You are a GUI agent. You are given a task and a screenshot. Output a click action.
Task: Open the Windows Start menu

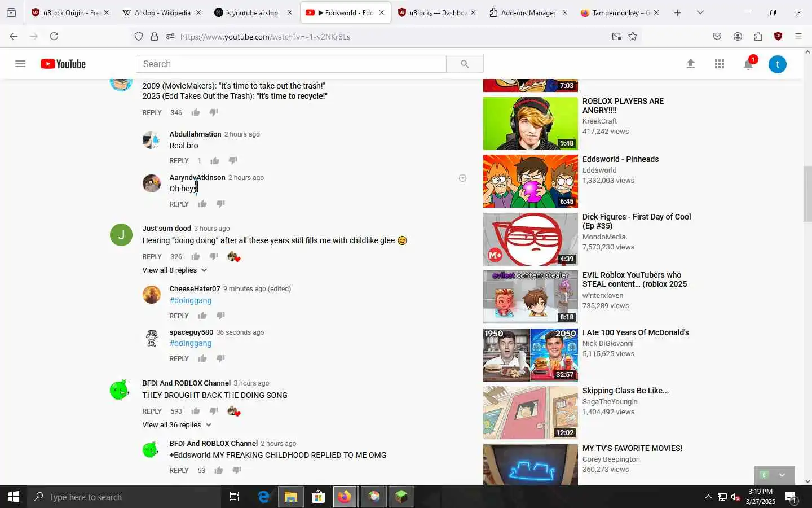click(x=14, y=497)
